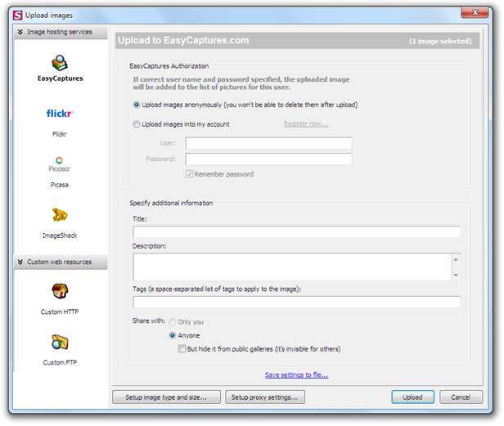Click the ImageShack label text
This screenshot has height=426, width=504.
pyautogui.click(x=60, y=235)
